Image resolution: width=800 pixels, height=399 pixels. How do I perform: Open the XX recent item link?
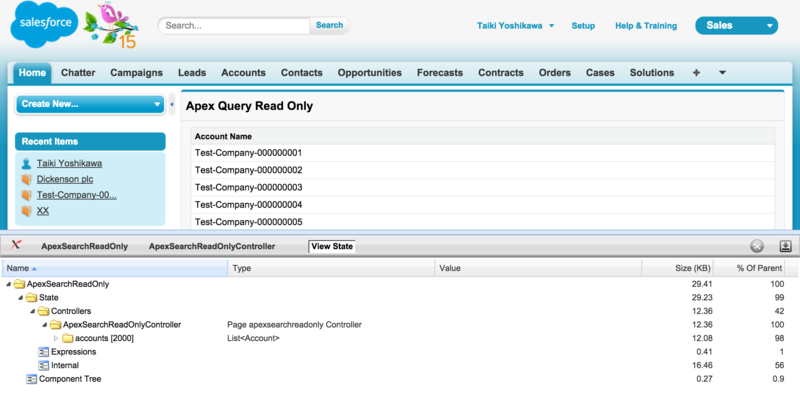43,211
